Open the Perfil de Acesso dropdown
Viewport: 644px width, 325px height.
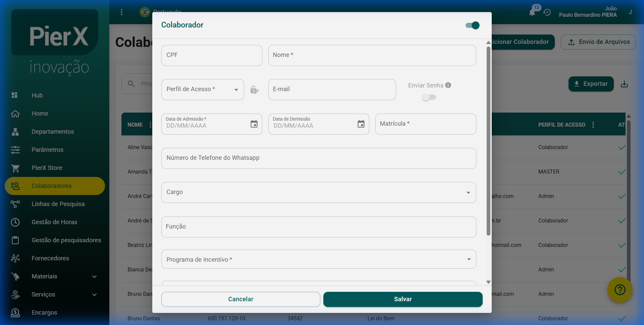[203, 89]
